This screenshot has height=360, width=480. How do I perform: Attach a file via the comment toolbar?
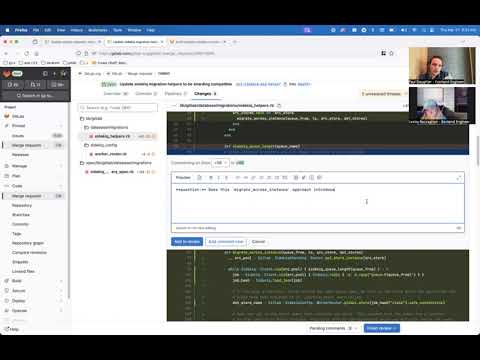click(x=304, y=178)
